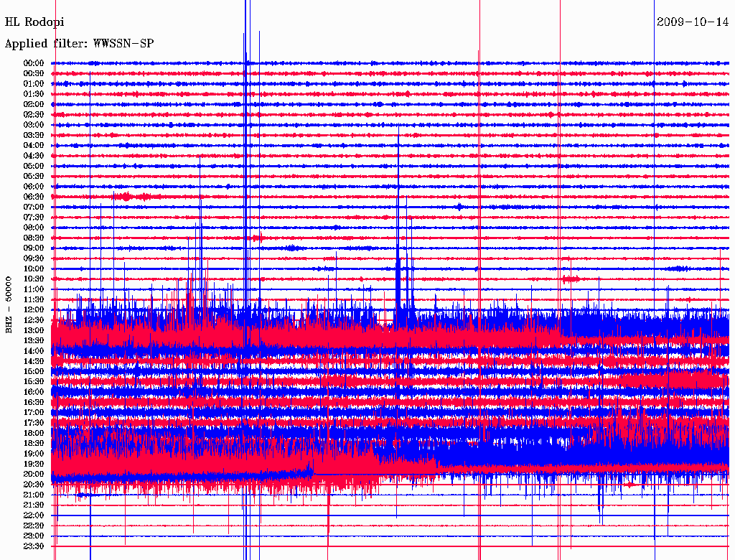The width and height of the screenshot is (735, 560).
Task: Click the 09:00 time label
Action: point(34,248)
